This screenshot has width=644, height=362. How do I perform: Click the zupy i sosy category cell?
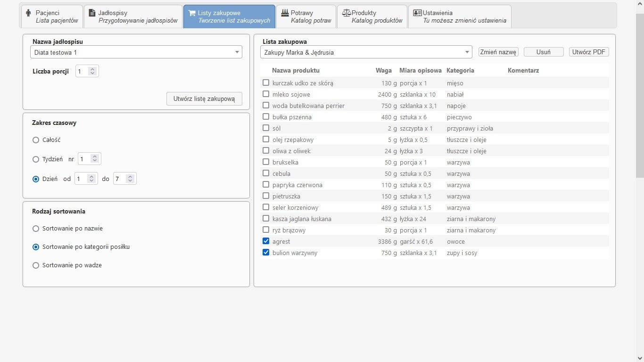tap(462, 253)
